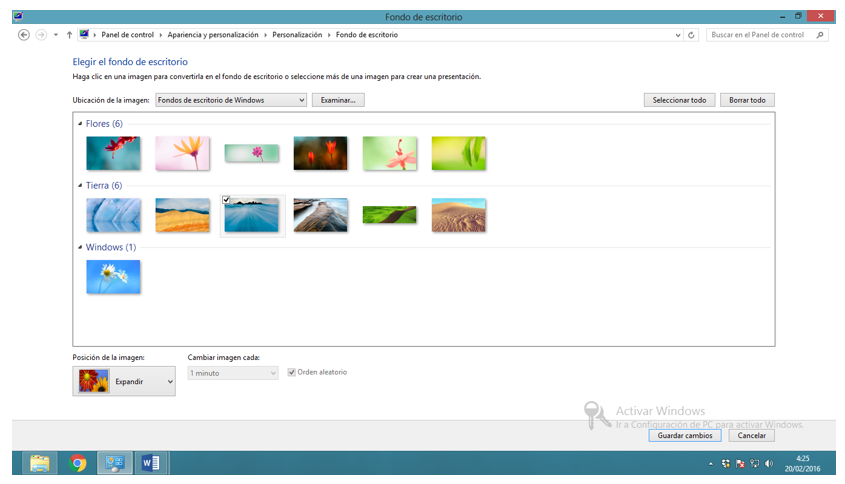Go back with the back arrow button
This screenshot has height=484, width=845.
click(x=24, y=35)
